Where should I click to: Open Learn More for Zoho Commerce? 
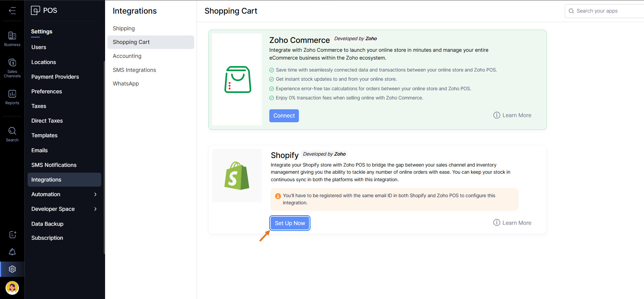coord(512,115)
